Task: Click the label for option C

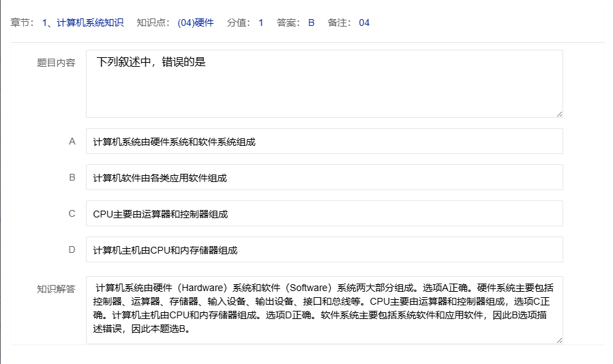Action: pyautogui.click(x=72, y=214)
